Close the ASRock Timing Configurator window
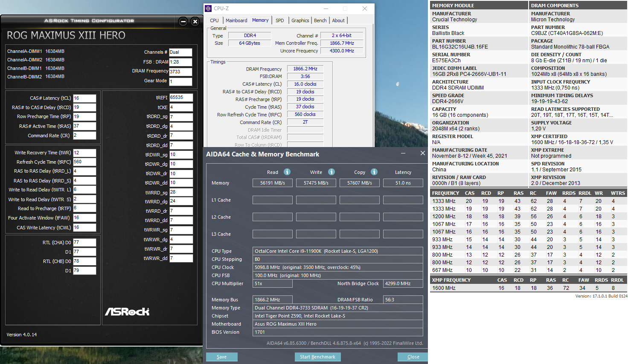The width and height of the screenshot is (628, 364). point(195,22)
